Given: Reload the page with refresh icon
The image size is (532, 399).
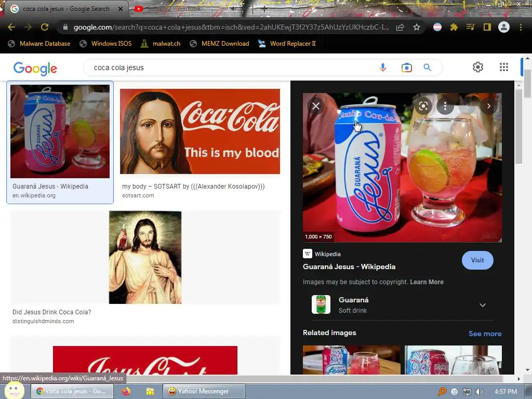Looking at the screenshot, I should pyautogui.click(x=45, y=27).
